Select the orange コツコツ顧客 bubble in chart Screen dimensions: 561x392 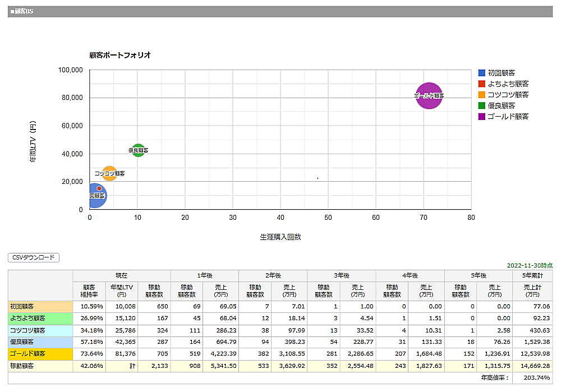[109, 173]
